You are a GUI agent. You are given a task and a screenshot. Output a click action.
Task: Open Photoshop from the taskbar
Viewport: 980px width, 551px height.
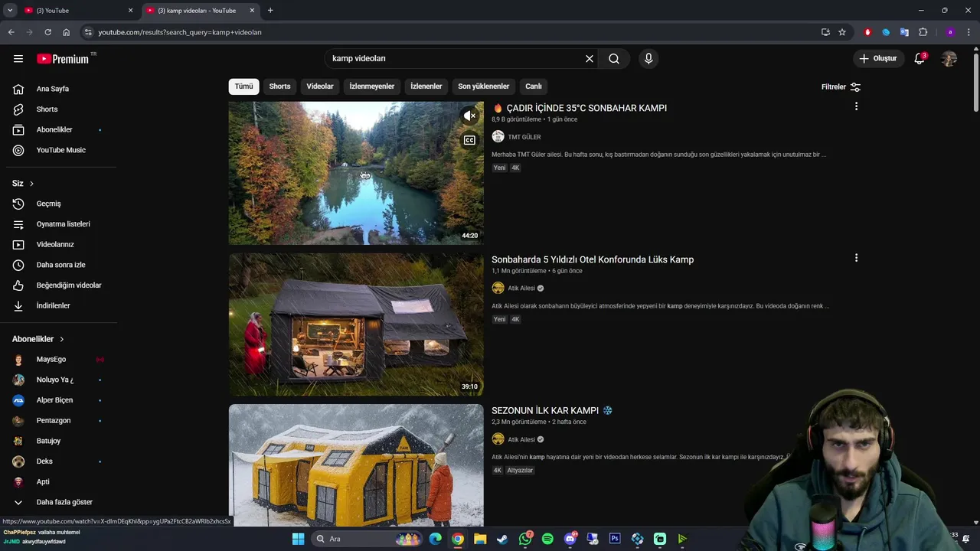(x=615, y=539)
